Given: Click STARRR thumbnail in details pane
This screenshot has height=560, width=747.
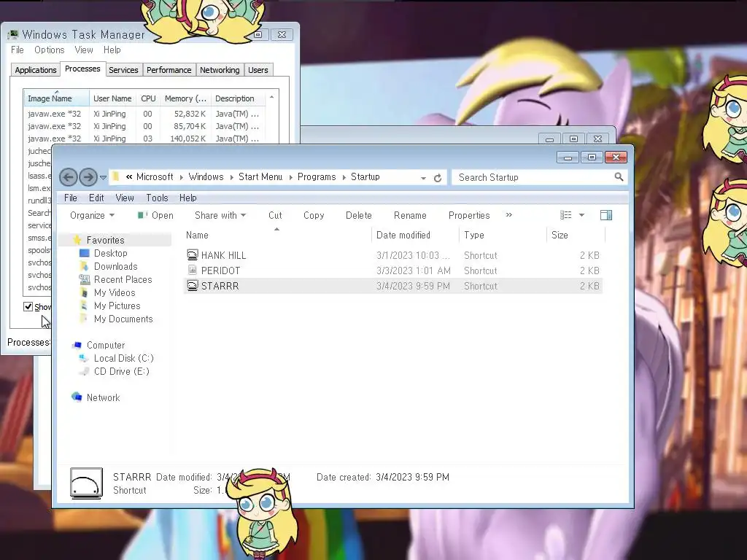Looking at the screenshot, I should (86, 483).
